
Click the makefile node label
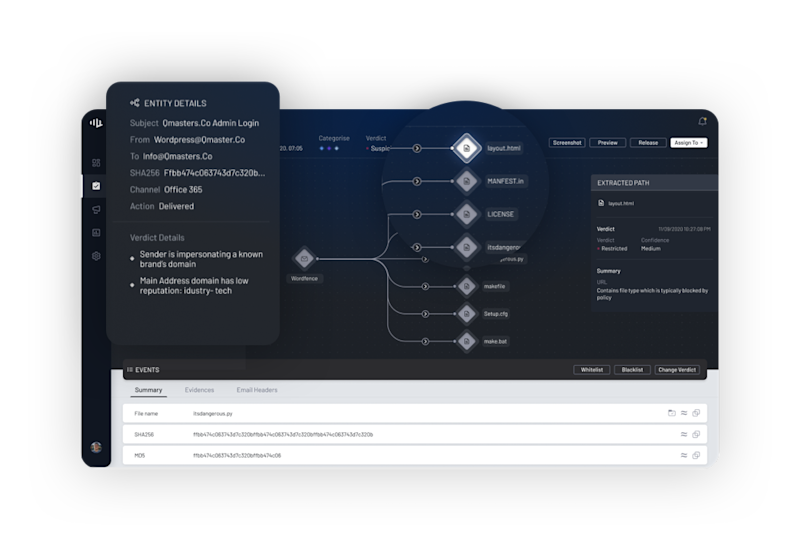click(494, 286)
